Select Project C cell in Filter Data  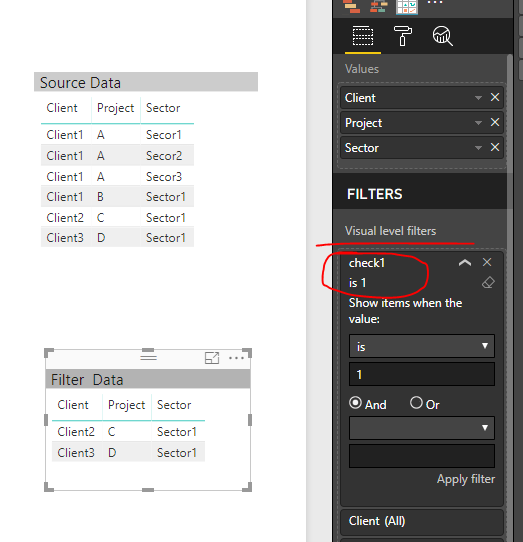[x=112, y=432]
